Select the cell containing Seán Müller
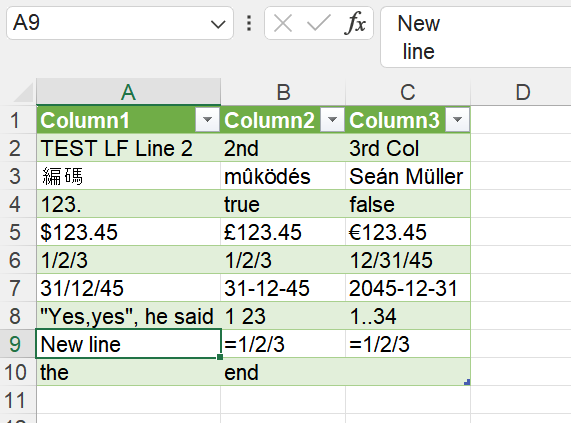The width and height of the screenshot is (571, 423). point(408,176)
